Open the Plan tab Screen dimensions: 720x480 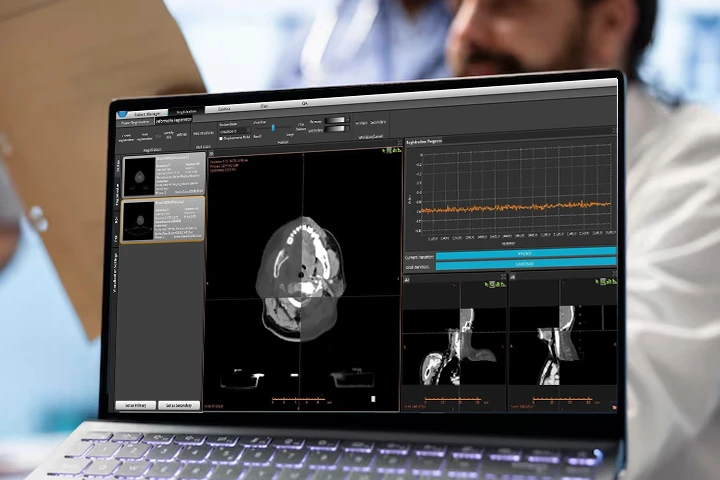click(264, 106)
